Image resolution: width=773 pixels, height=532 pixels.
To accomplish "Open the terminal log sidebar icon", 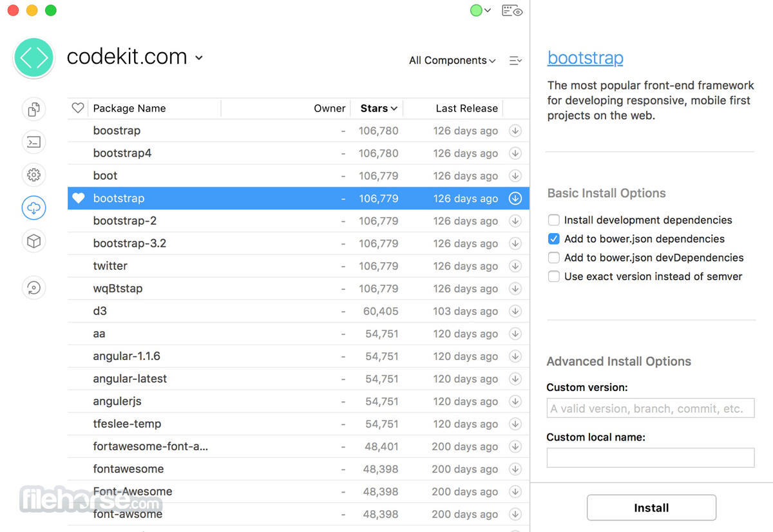I will click(x=34, y=142).
